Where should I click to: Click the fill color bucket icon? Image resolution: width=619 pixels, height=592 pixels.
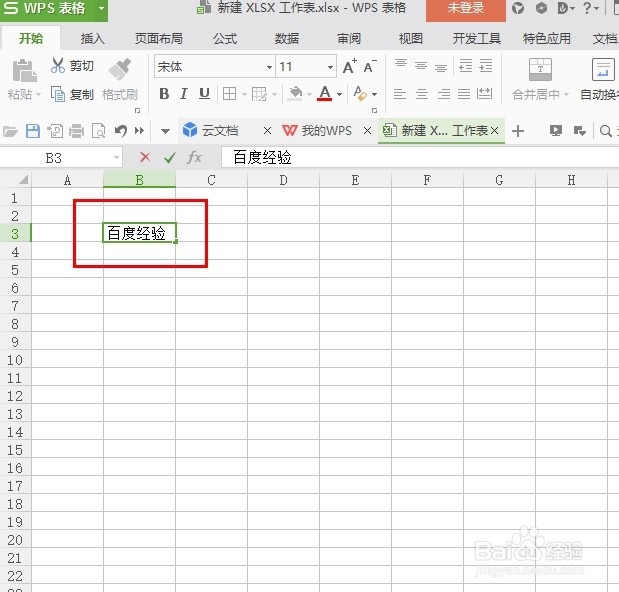point(295,94)
